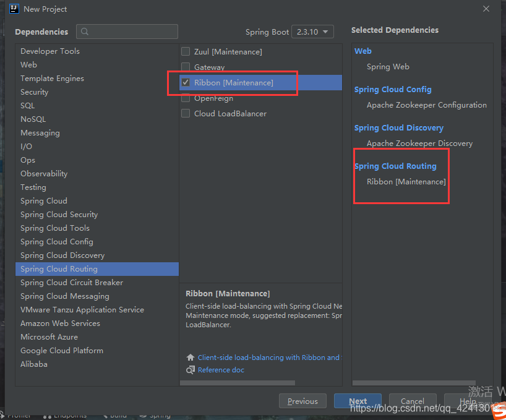Select VMware Tanzu Application Service category
The height and width of the screenshot is (420, 506).
(x=97, y=310)
